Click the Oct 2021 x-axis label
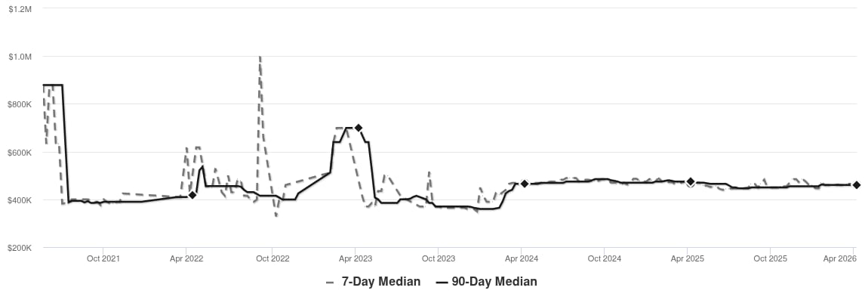Viewport: 868px width, 303px height. pos(103,258)
